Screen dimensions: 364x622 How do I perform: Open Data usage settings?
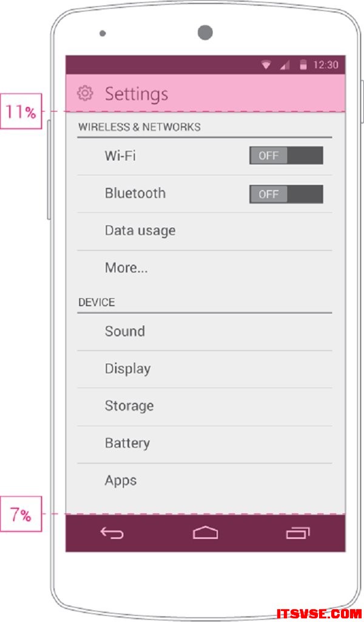click(x=204, y=231)
